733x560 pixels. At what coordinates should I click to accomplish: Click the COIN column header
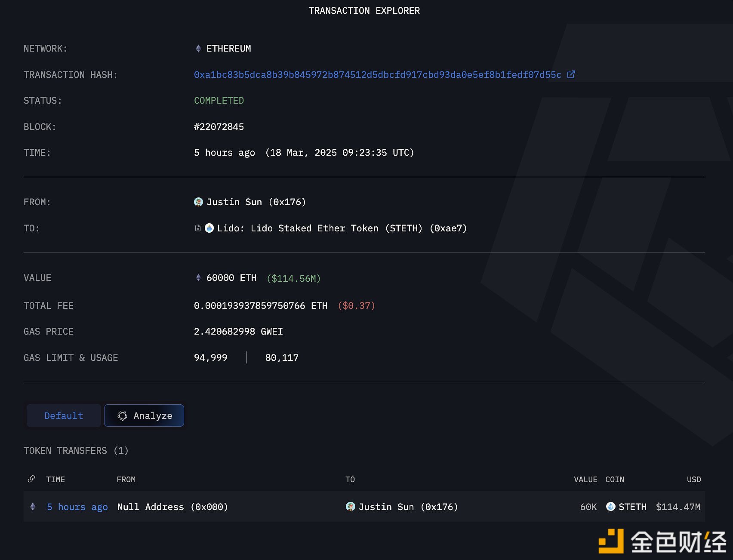tap(615, 479)
